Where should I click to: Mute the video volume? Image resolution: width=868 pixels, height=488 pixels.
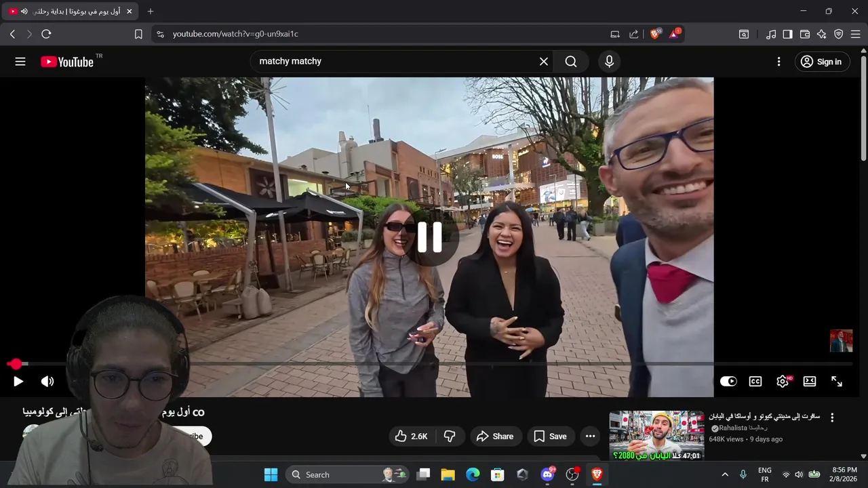tap(47, 382)
